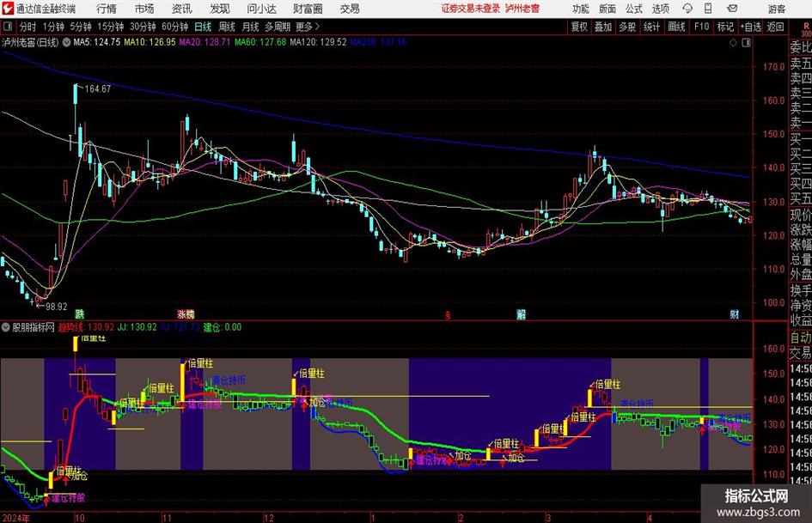Toggle the side panel icon at chart top right
Image resolution: width=812 pixels, height=523 pixels.
click(x=746, y=43)
